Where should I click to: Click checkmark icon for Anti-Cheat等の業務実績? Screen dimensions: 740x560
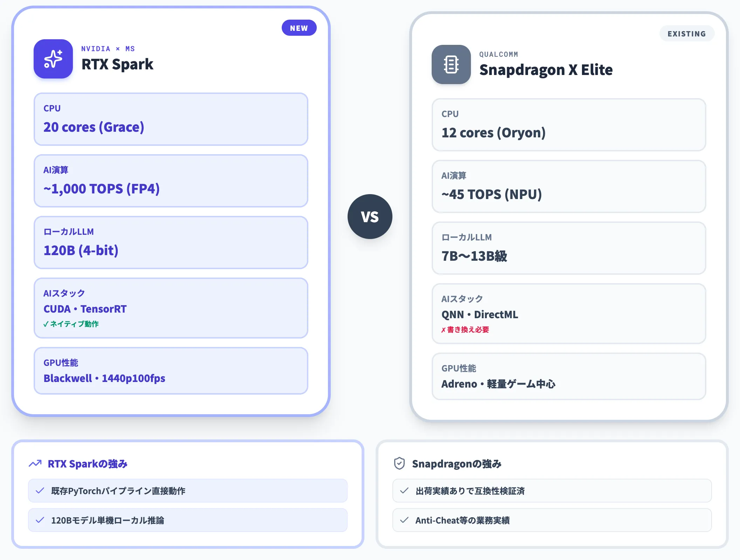click(404, 520)
